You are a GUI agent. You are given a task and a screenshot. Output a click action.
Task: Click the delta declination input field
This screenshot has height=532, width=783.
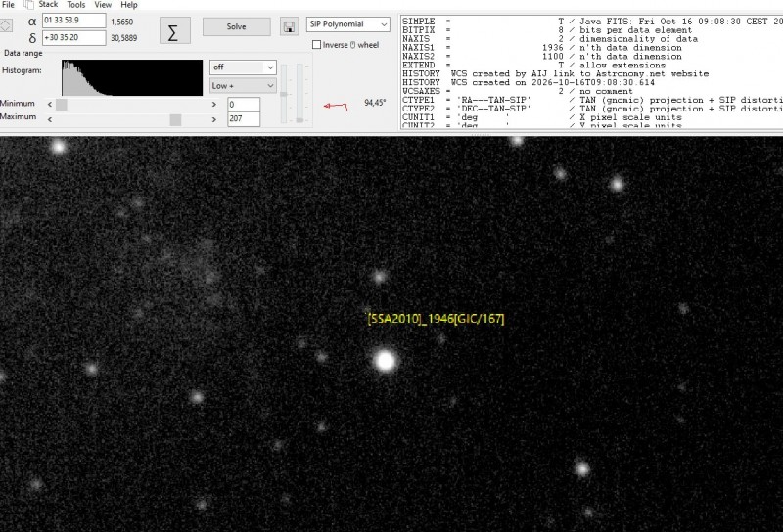[74, 38]
